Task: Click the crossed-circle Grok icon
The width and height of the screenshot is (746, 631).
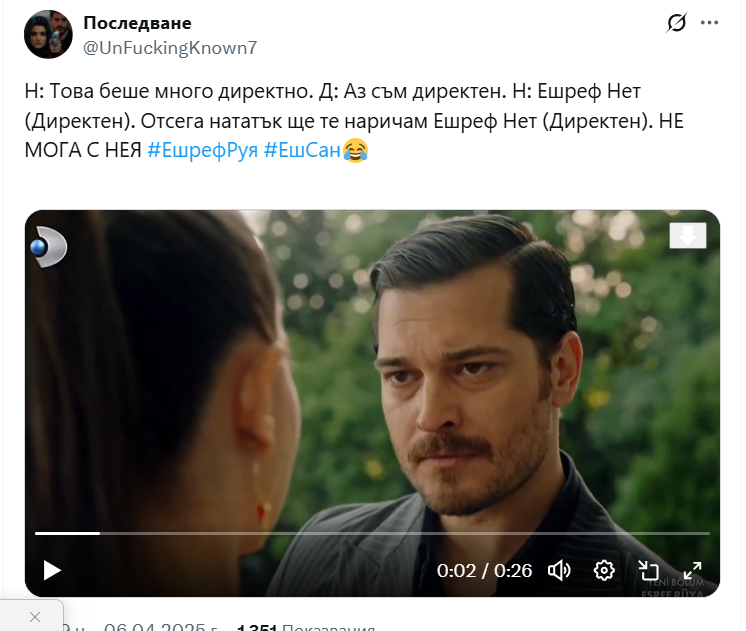Action: pos(676,22)
